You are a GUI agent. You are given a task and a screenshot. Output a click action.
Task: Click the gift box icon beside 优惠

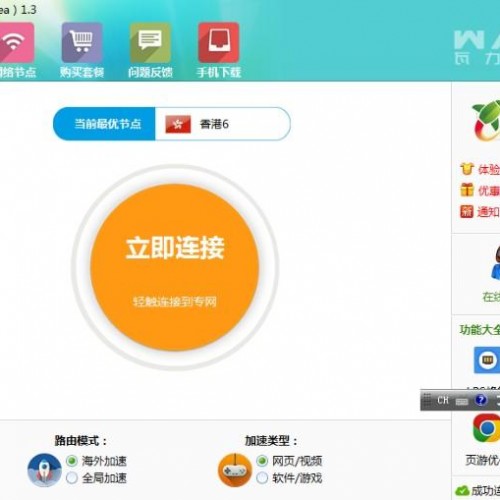click(467, 190)
